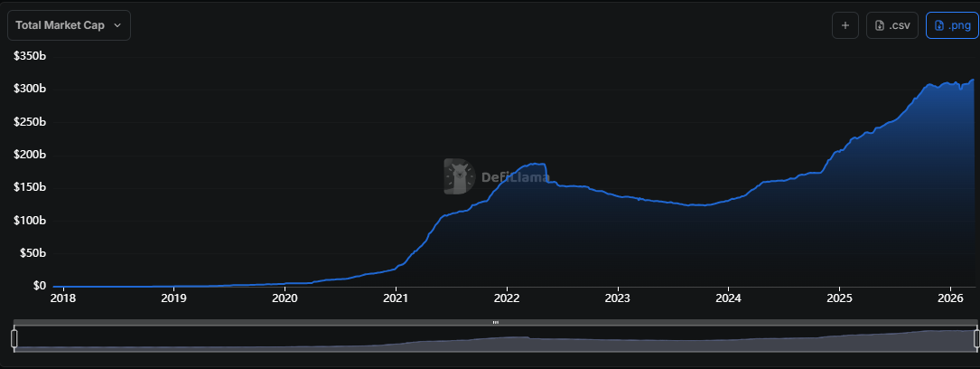This screenshot has width=980, height=369.
Task: Click the 2020 label on the x-axis
Action: [x=285, y=298]
